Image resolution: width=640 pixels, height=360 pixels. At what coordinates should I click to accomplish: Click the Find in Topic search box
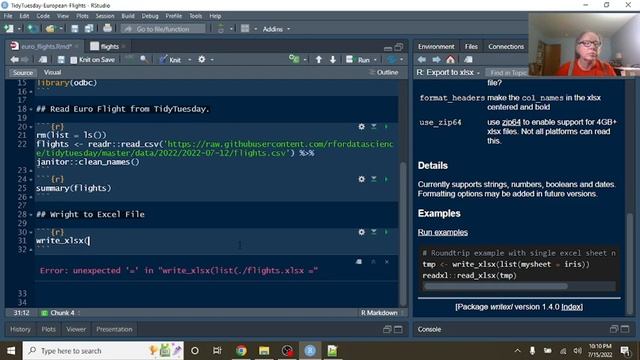(507, 73)
